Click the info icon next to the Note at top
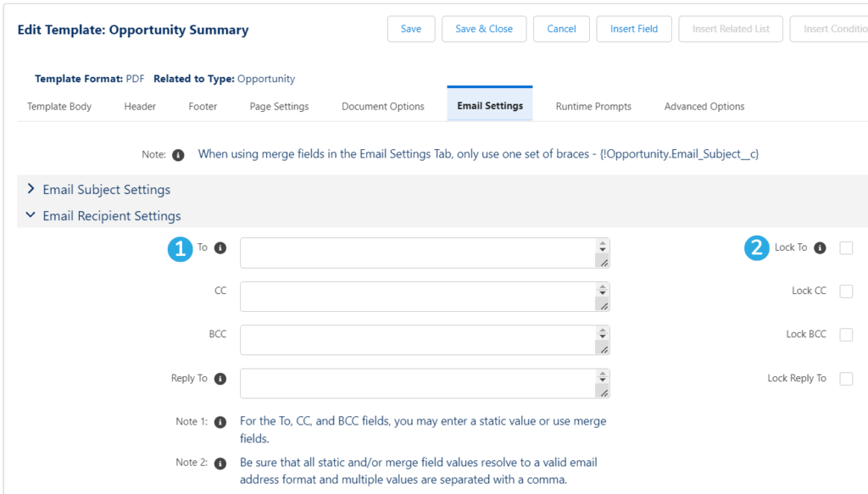The image size is (868, 494). 181,154
